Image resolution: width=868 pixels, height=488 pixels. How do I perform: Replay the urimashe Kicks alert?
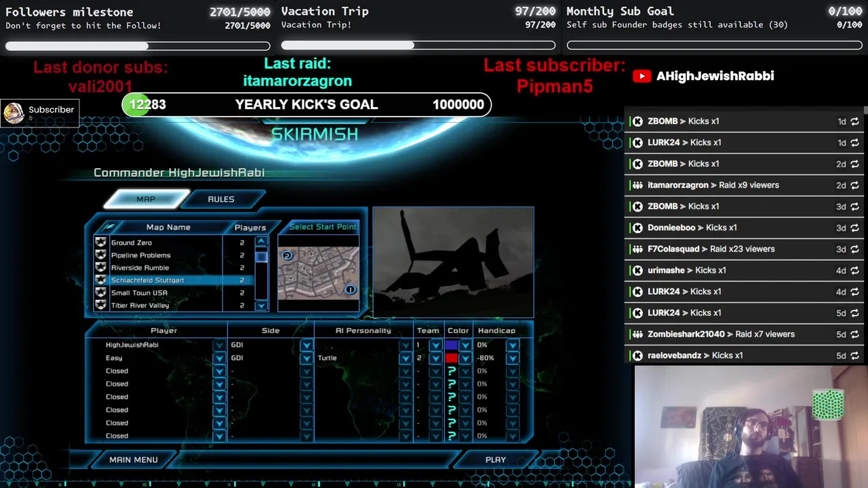pyautogui.click(x=854, y=270)
